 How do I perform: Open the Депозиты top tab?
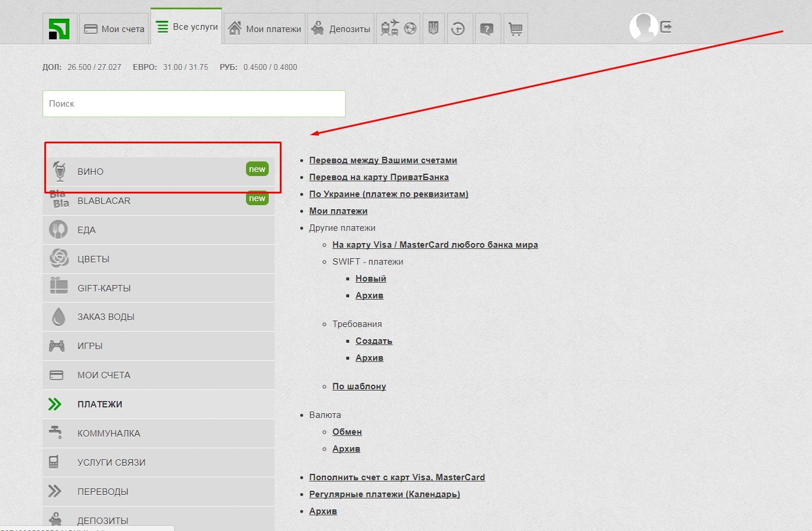tap(341, 29)
